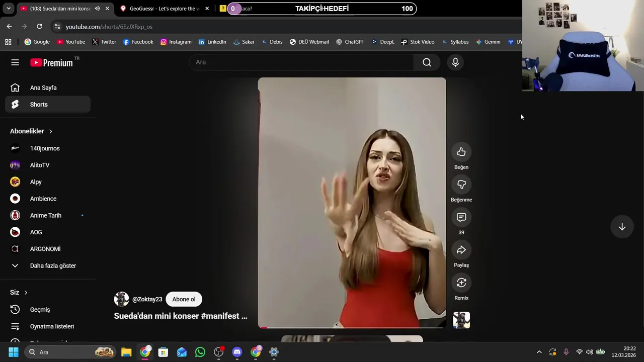This screenshot has height=362, width=644.
Task: Open the Windows Start menu
Action: [14, 352]
